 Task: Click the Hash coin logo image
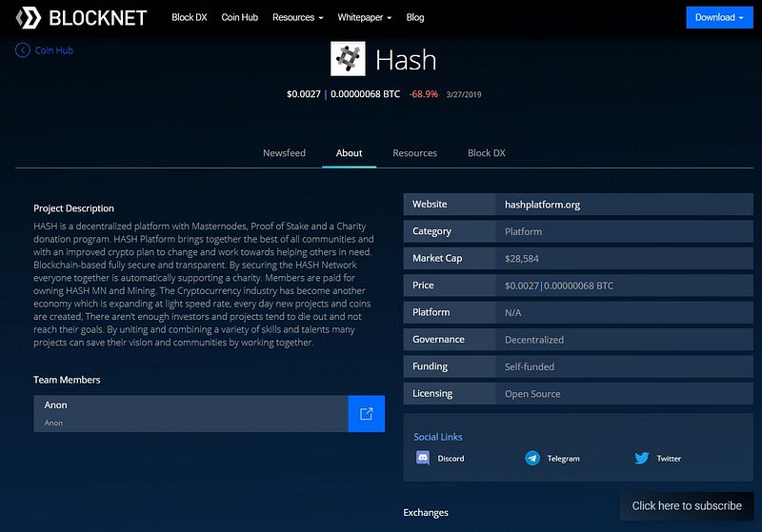(348, 59)
